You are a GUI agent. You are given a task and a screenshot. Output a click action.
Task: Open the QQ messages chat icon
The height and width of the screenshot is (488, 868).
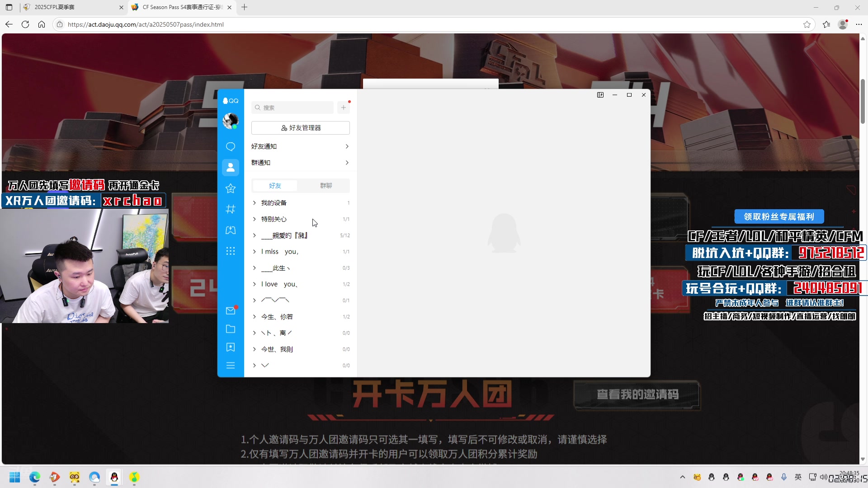coord(231,147)
